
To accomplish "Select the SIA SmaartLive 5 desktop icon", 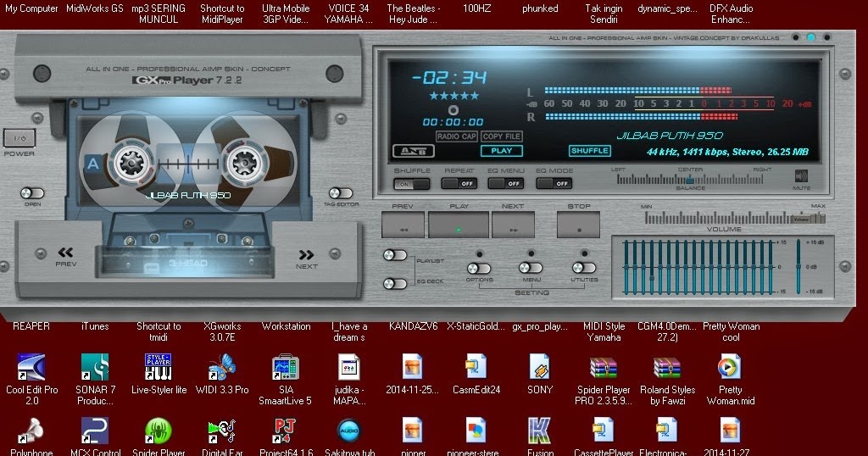I will tap(286, 367).
